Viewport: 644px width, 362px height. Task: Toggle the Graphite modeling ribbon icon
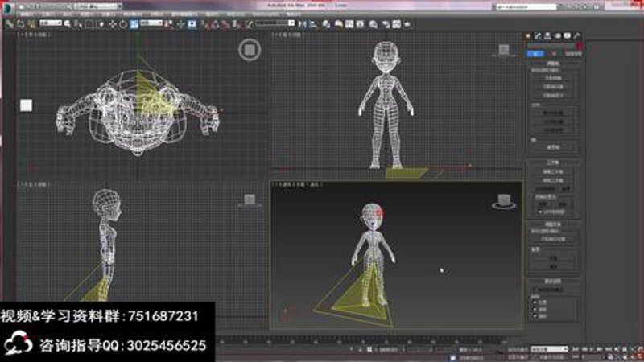(x=338, y=24)
